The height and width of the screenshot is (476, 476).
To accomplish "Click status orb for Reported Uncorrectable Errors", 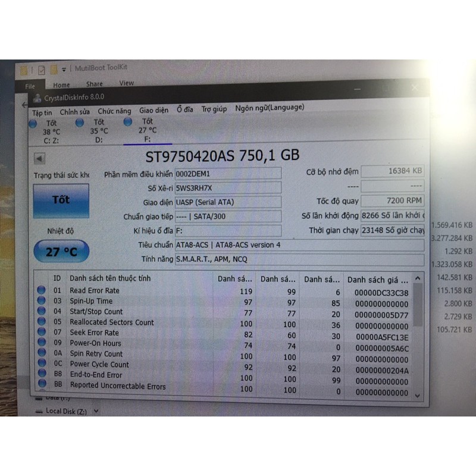I will [42, 383].
